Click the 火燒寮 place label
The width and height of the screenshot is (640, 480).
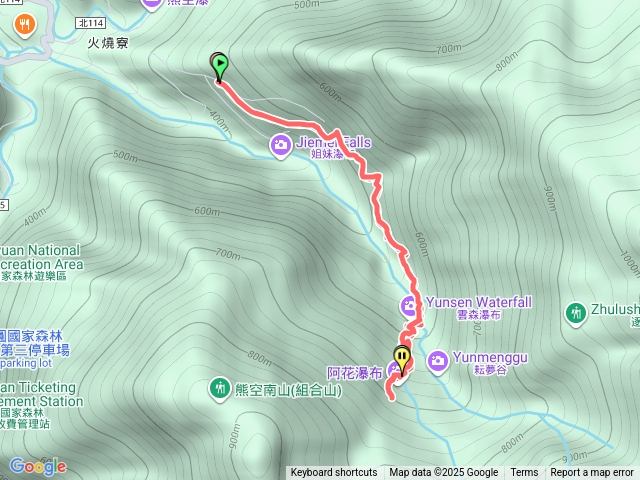point(108,43)
